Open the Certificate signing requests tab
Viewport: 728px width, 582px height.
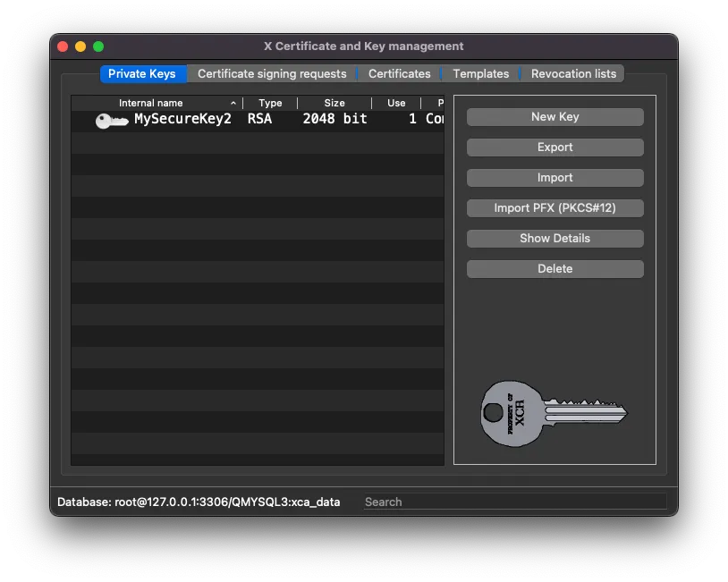point(272,73)
